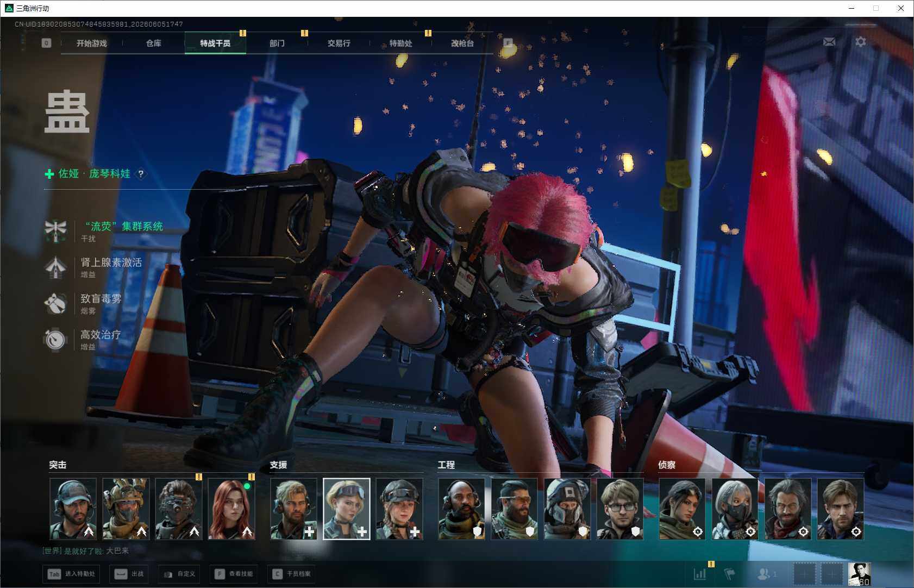Image resolution: width=914 pixels, height=588 pixels.
Task: Click the 三角洲行动 window title icon
Action: click(x=9, y=8)
